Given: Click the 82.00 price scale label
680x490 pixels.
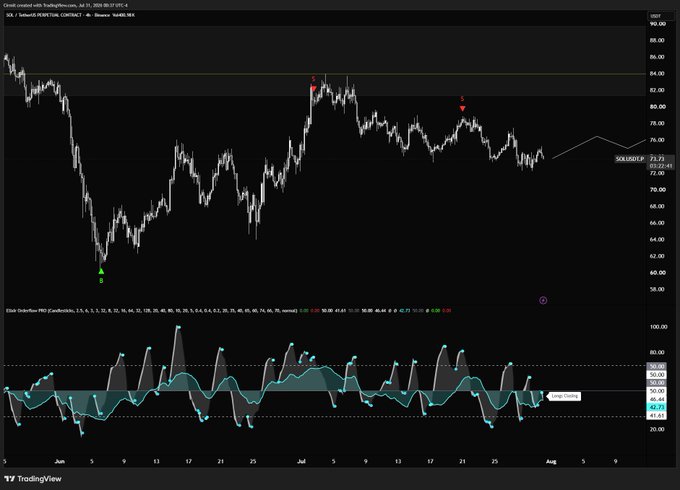Looking at the screenshot, I should (x=657, y=90).
